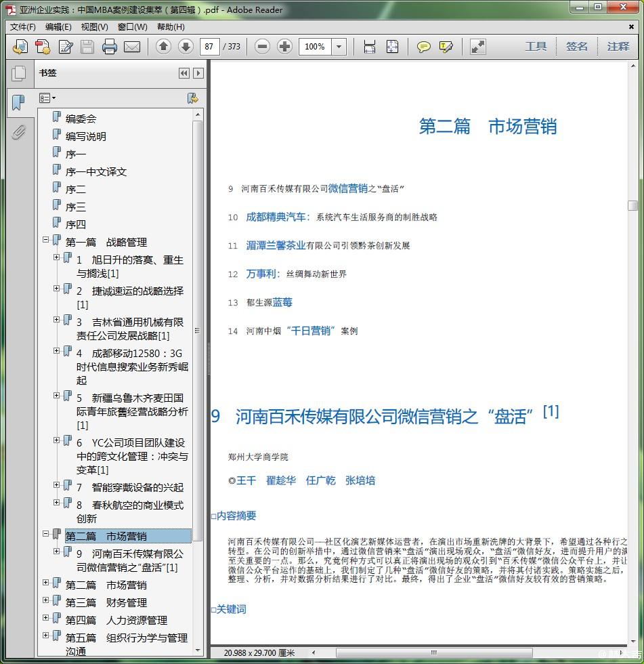Select bookmark 8 春秋航空的商业模式创新
The height and width of the screenshot is (664, 644).
point(130,512)
